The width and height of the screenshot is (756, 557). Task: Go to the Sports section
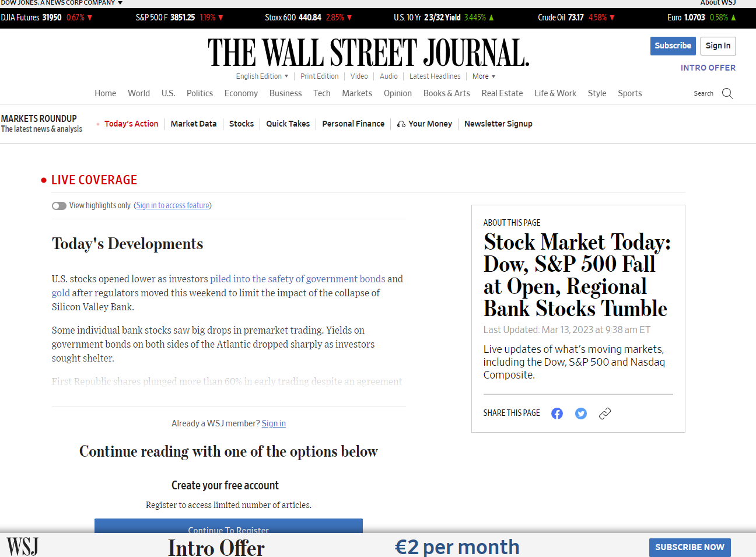pyautogui.click(x=630, y=93)
